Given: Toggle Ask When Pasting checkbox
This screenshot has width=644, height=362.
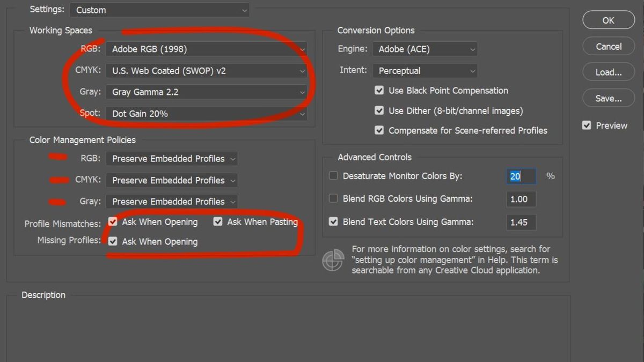Looking at the screenshot, I should [218, 221].
